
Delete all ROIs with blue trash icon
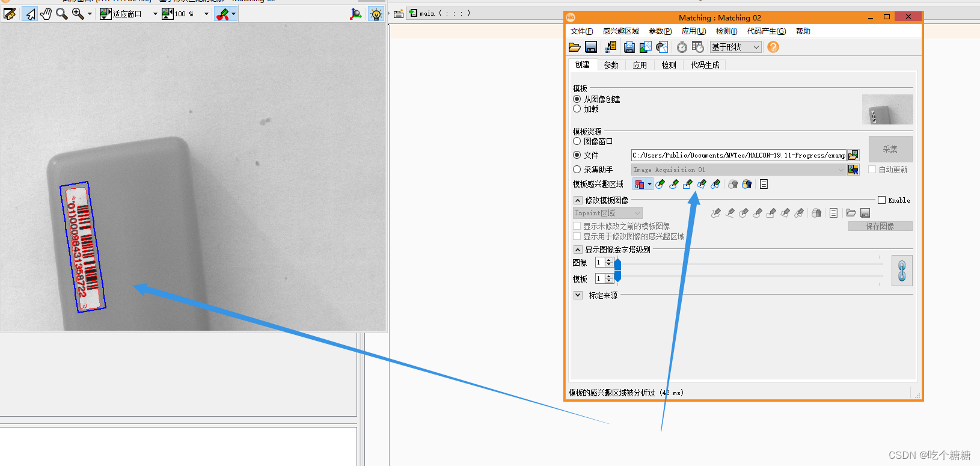(x=747, y=184)
